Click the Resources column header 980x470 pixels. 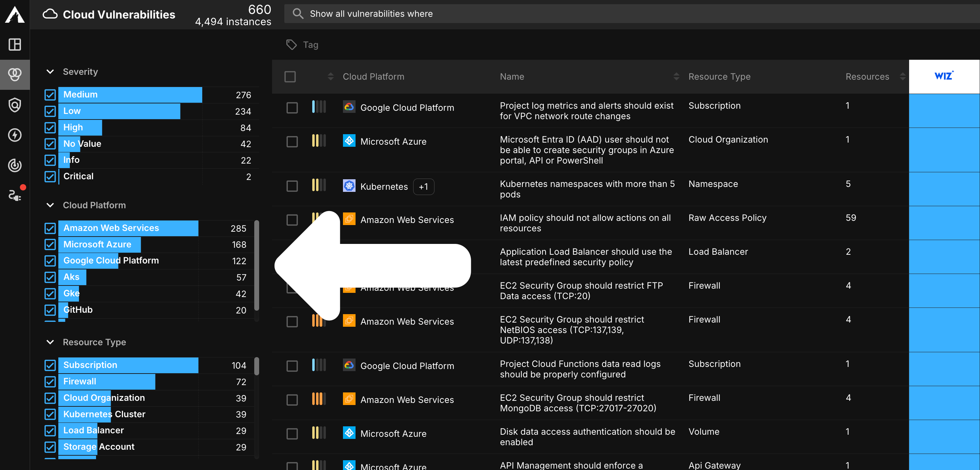tap(867, 77)
